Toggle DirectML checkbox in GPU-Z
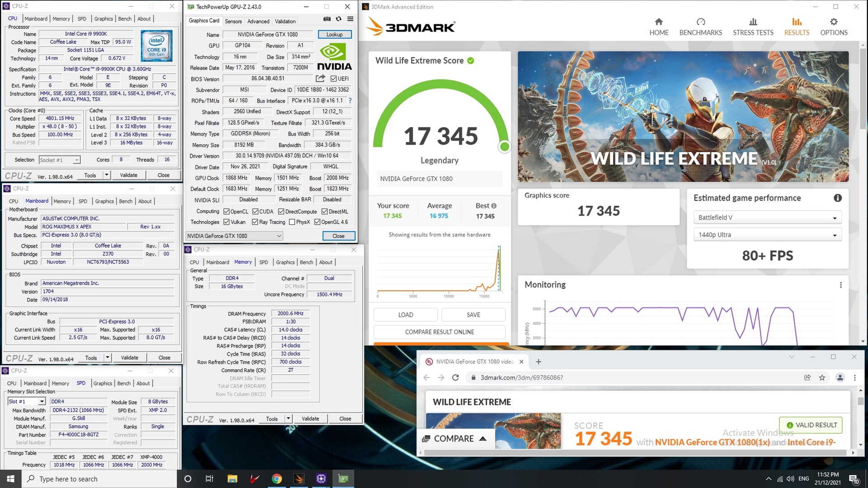868x488 pixels. pos(325,211)
